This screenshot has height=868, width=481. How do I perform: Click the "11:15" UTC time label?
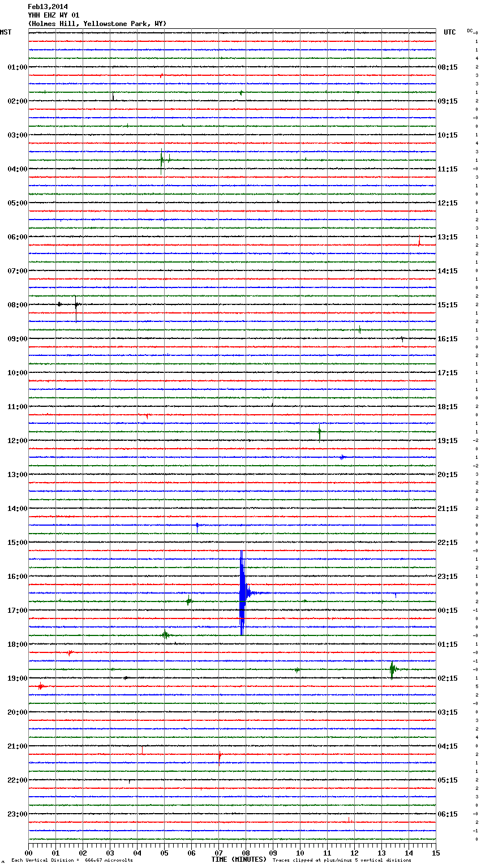(x=448, y=169)
